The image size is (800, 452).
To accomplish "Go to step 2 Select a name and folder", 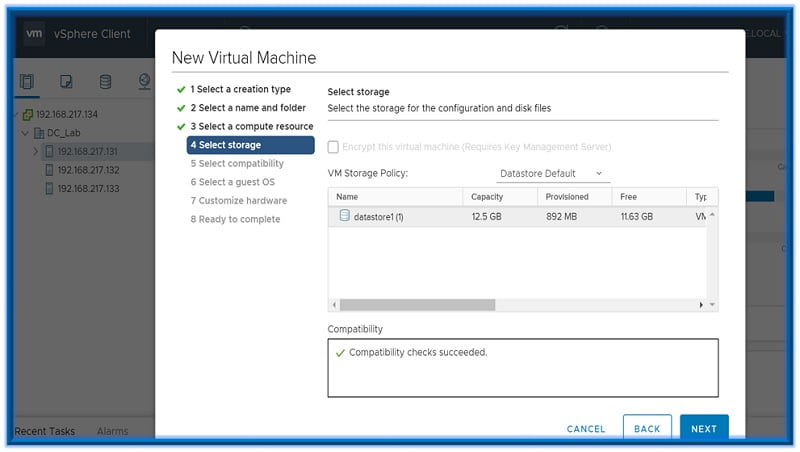I will coord(247,108).
